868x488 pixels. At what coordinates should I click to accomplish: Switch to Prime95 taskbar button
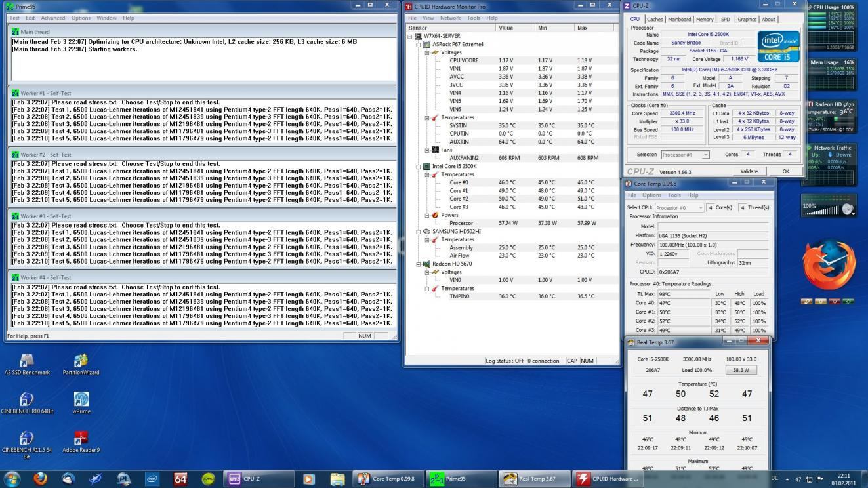point(462,479)
